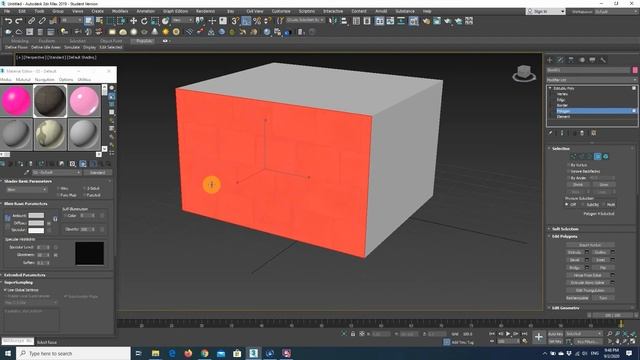Click Configure Modifier Sets icon below stack
640x360 pixels.
click(593, 133)
